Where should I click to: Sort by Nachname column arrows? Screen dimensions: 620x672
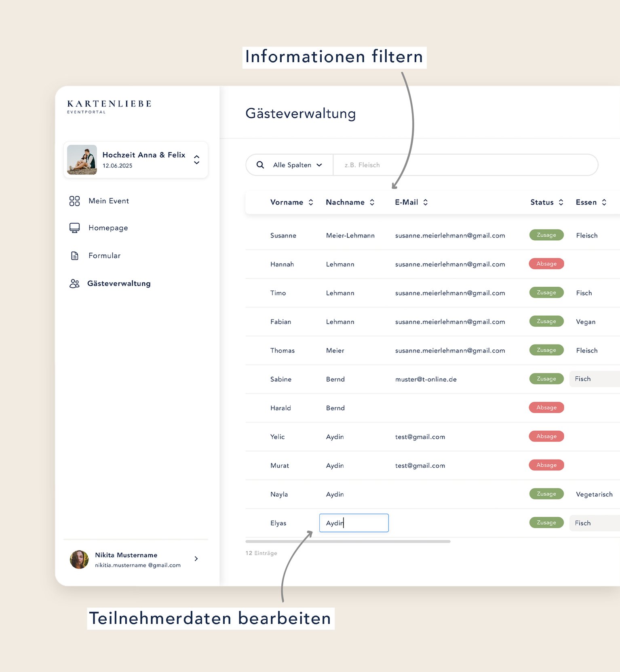point(372,202)
